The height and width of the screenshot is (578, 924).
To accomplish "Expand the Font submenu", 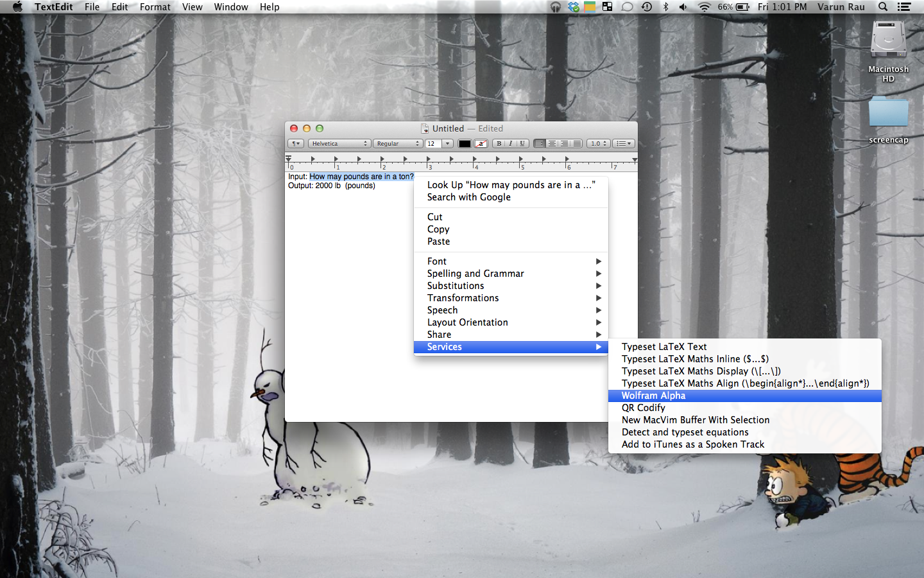I will click(511, 261).
